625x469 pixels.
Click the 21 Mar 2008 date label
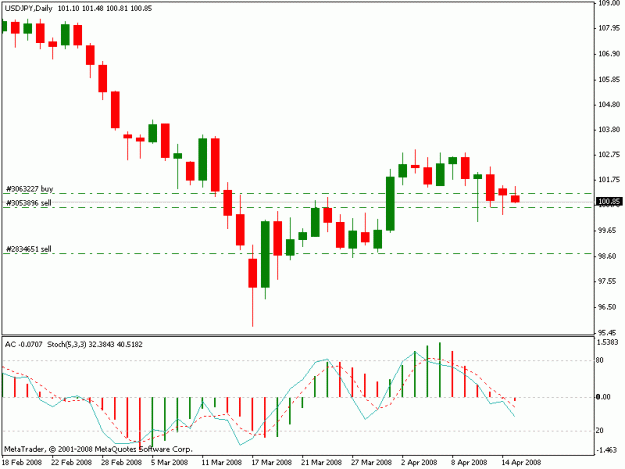[x=322, y=462]
